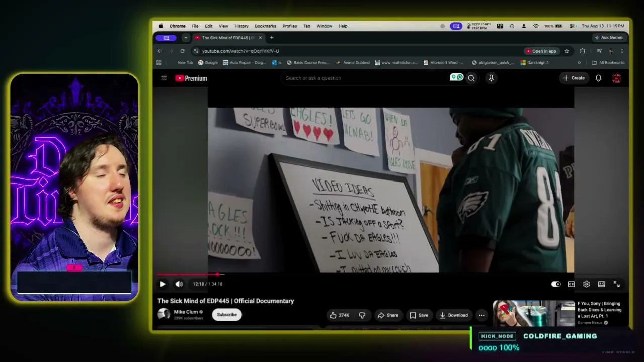Enter fullscreen video mode
The height and width of the screenshot is (362, 644).
616,284
